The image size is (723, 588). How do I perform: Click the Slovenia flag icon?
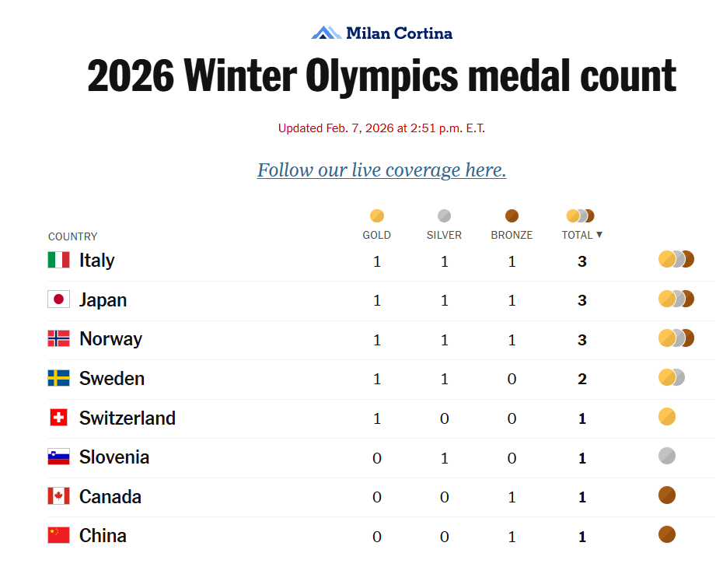pyautogui.click(x=58, y=457)
